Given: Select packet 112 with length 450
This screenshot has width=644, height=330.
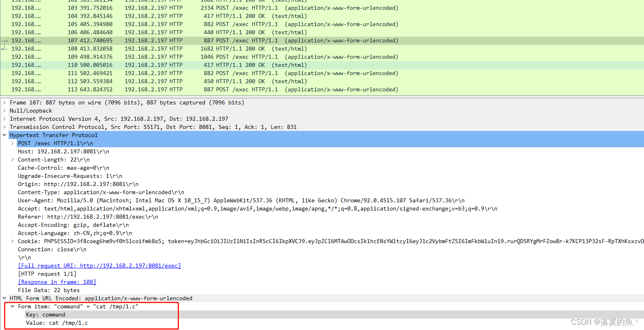Looking at the screenshot, I should [322, 81].
